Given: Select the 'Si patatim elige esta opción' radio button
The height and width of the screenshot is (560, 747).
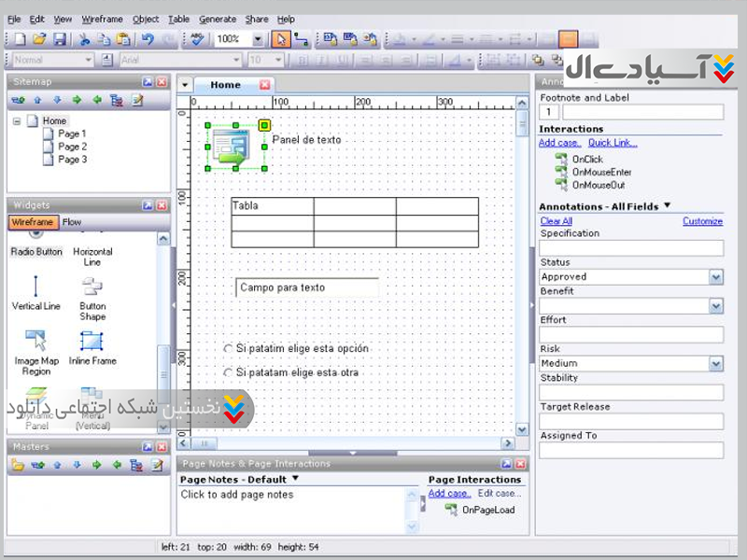Looking at the screenshot, I should (x=229, y=349).
